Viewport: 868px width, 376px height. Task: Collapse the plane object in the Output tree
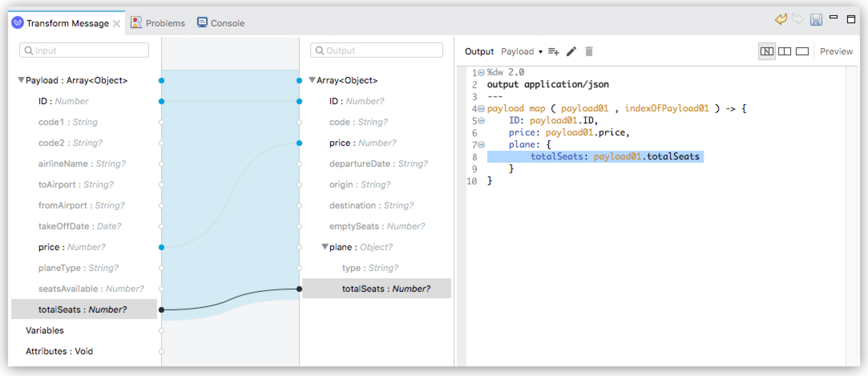pyautogui.click(x=325, y=247)
